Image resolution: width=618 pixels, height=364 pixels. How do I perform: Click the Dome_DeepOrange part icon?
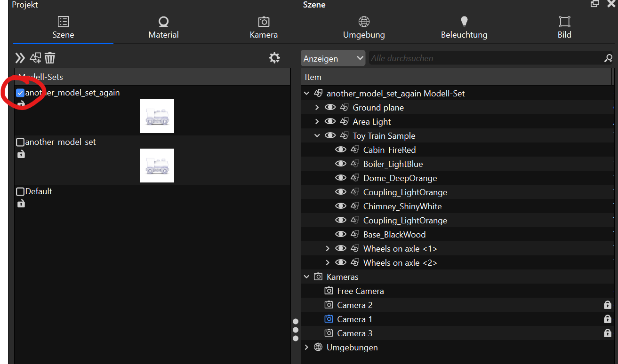tap(355, 178)
